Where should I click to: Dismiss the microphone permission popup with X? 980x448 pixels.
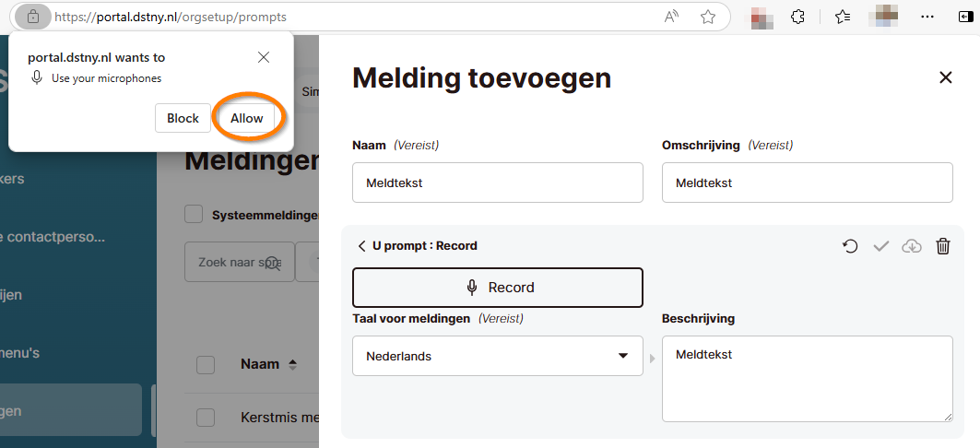pos(264,57)
